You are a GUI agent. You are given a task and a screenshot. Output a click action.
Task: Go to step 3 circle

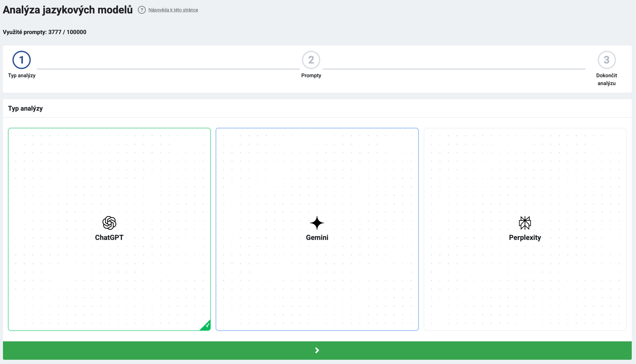[x=607, y=60]
